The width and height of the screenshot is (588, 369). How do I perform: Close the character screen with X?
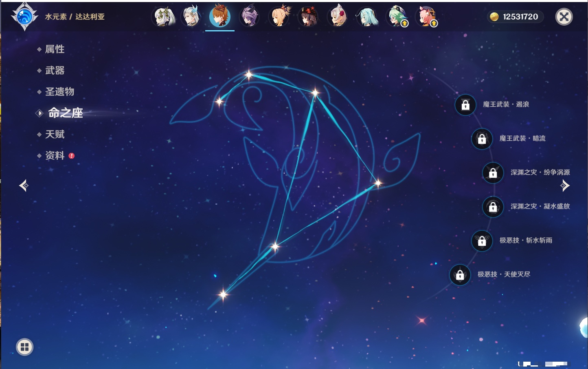click(x=564, y=17)
